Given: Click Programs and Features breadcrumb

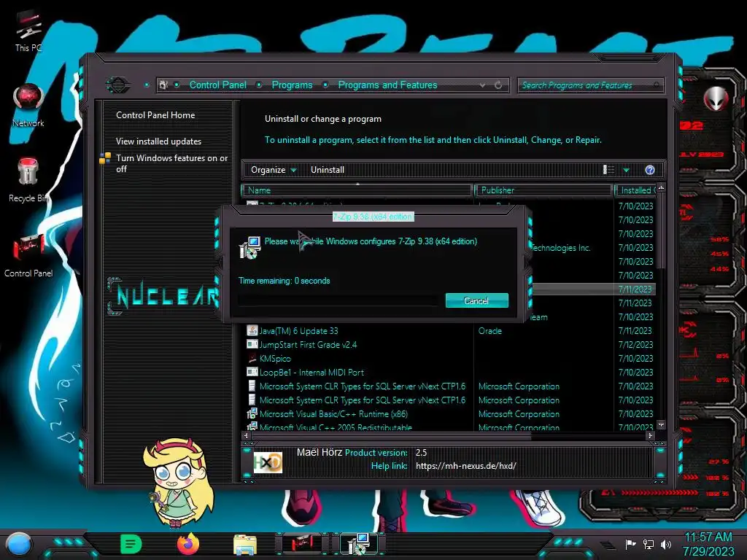Looking at the screenshot, I should (387, 85).
